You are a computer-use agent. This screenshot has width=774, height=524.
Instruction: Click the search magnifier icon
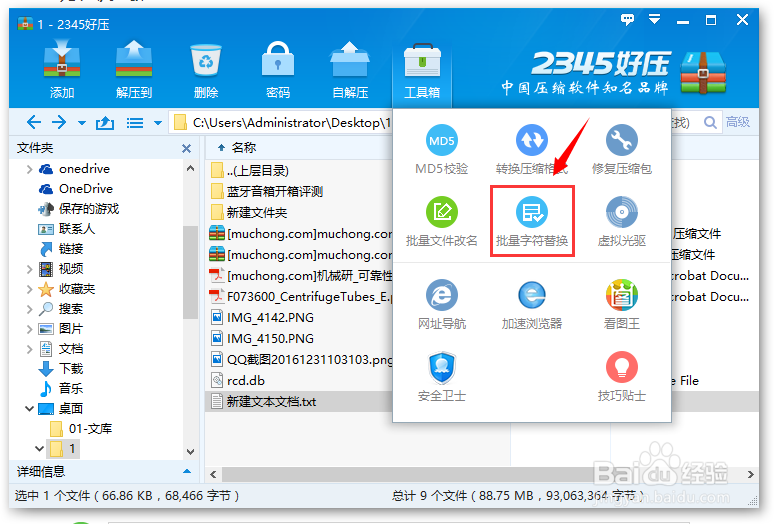point(710,122)
